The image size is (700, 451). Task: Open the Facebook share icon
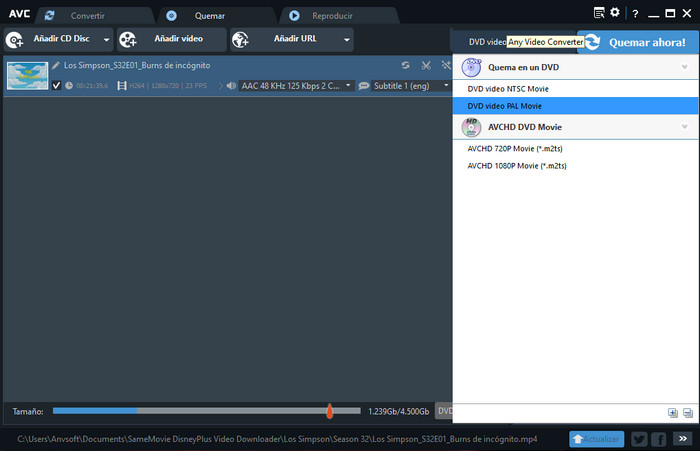[x=659, y=439]
